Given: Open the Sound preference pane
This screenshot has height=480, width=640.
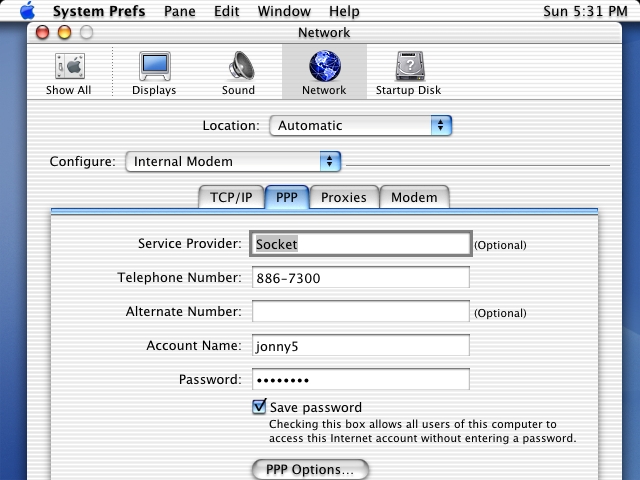Looking at the screenshot, I should [239, 73].
